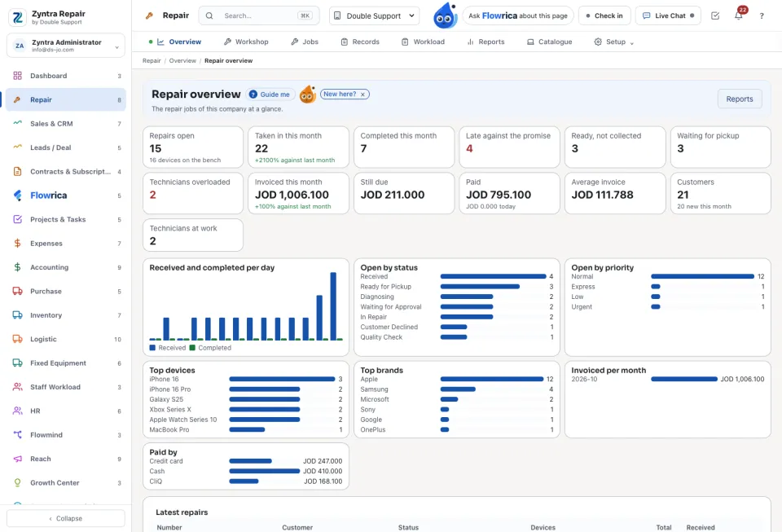Click the Flowrica water-drop mascot icon
The height and width of the screenshot is (532, 782).
(x=445, y=15)
